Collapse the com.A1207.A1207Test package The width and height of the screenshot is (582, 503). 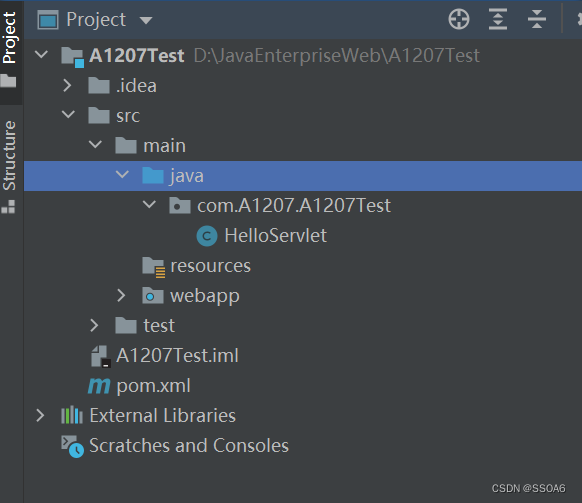click(149, 204)
